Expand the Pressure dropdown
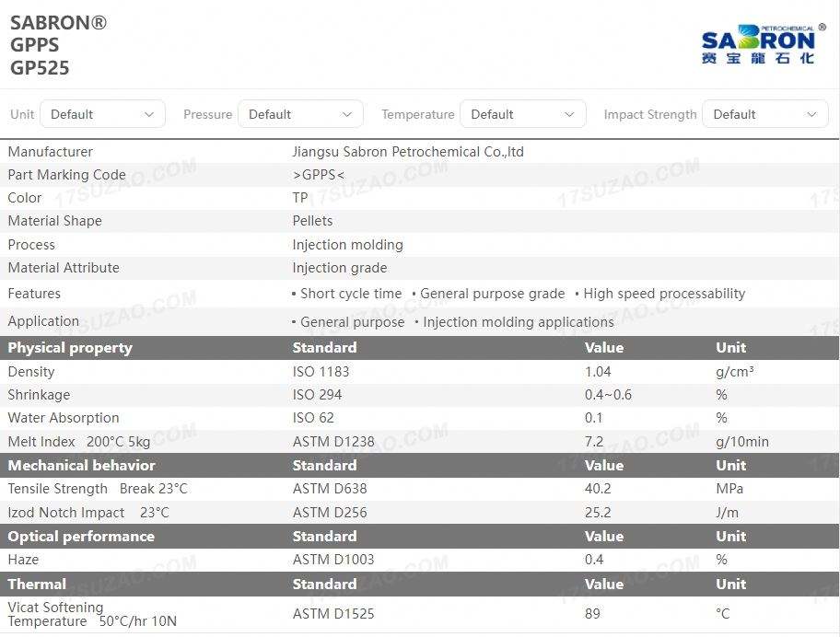 (x=300, y=114)
